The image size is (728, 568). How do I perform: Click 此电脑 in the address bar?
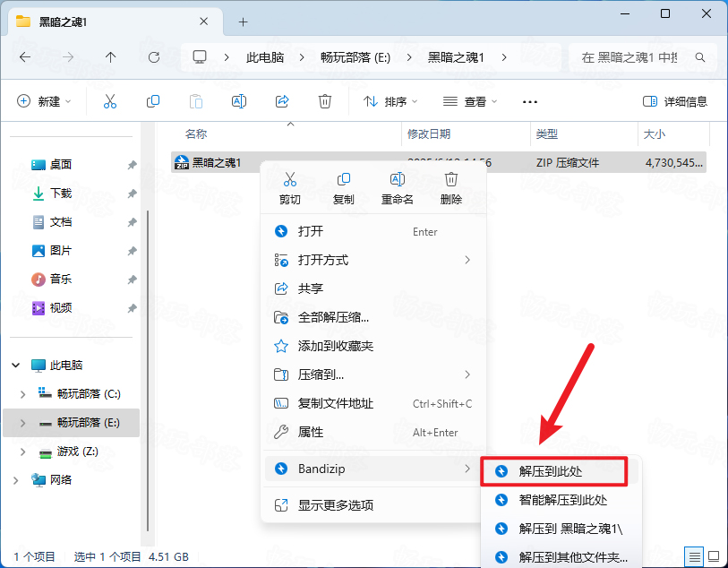pos(265,57)
